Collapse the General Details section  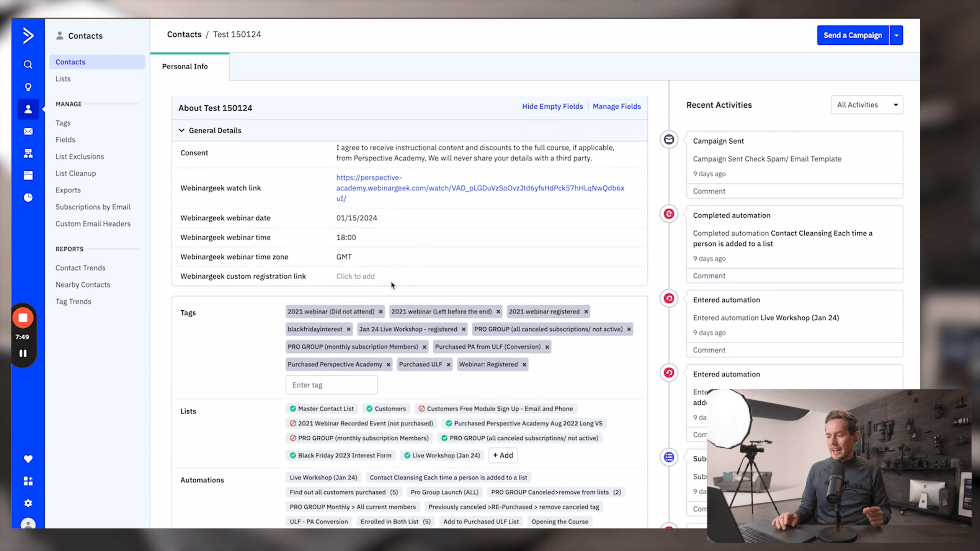click(x=181, y=130)
